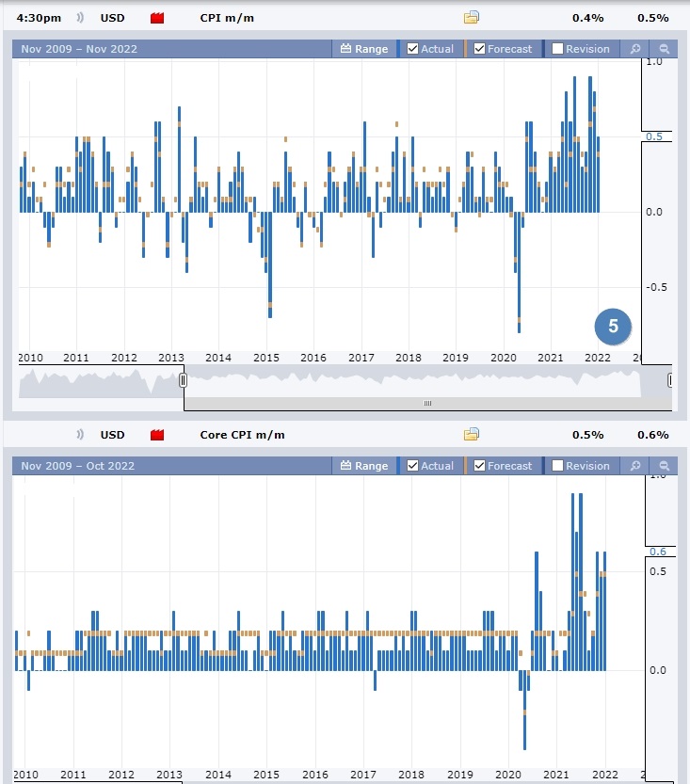The width and height of the screenshot is (690, 784).
Task: Uncheck Actual on the CPI m/m chart
Action: (x=413, y=49)
